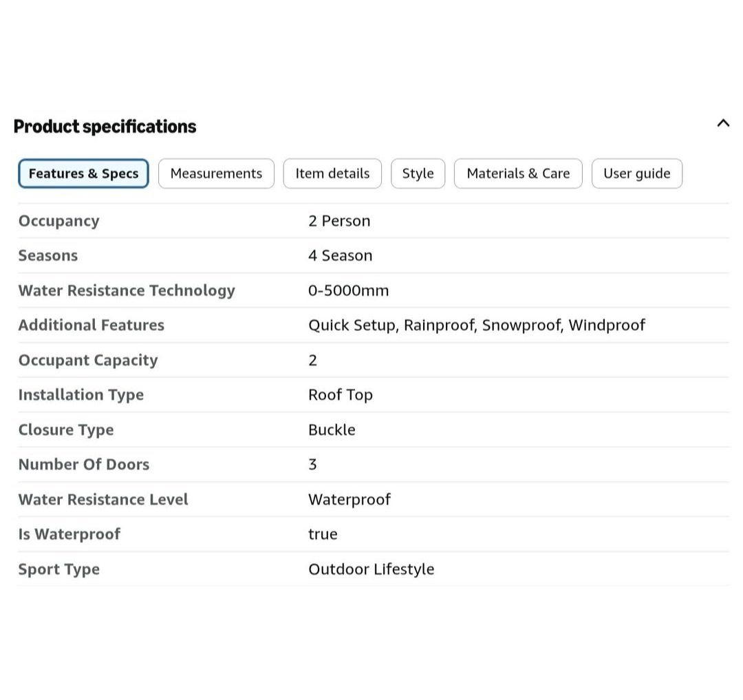This screenshot has width=743, height=700.
Task: View the User guide tab
Action: (637, 173)
